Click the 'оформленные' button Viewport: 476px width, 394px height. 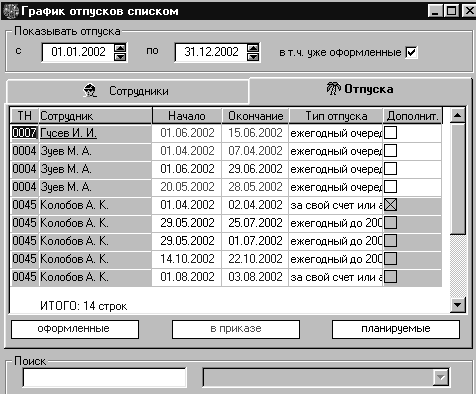pyautogui.click(x=75, y=329)
